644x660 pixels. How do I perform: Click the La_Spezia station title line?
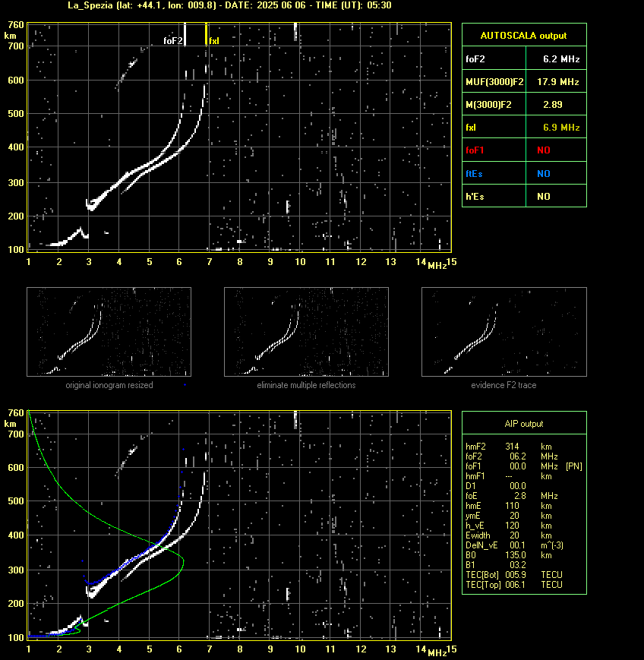coord(229,5)
